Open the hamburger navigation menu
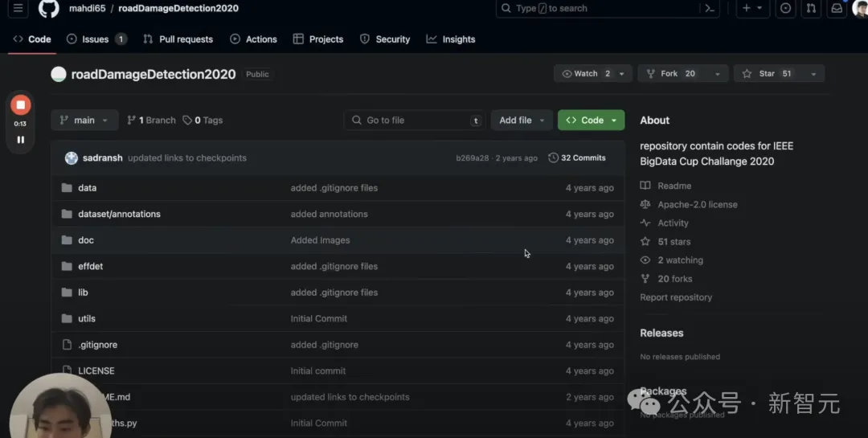Viewport: 868px width, 438px height. click(18, 8)
